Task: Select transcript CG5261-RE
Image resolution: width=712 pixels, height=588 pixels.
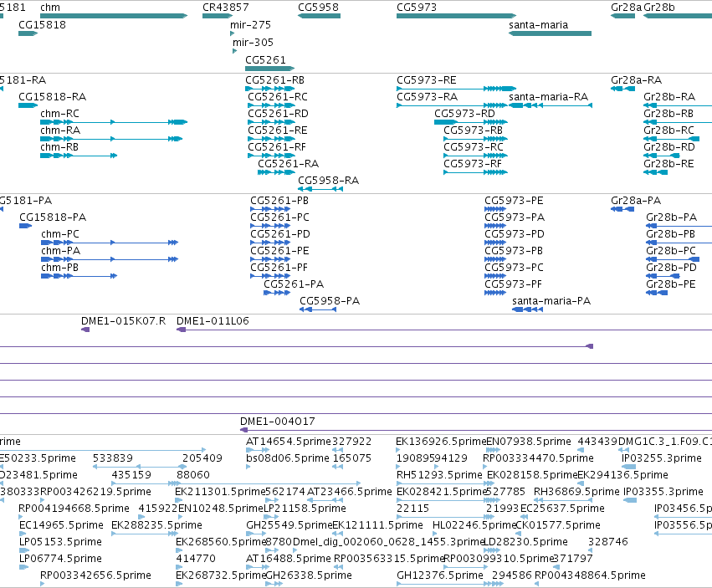Action: pos(271,139)
